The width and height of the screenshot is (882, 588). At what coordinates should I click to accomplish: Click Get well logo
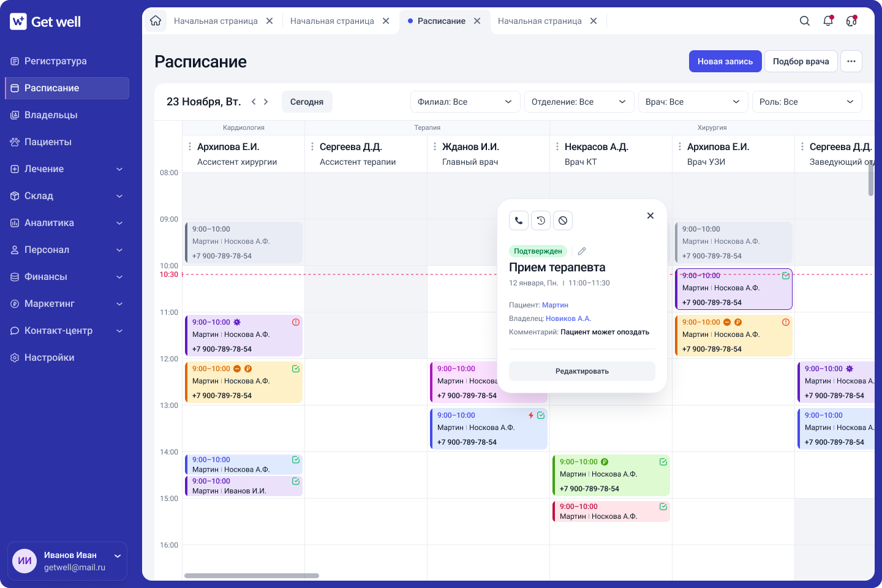[45, 21]
